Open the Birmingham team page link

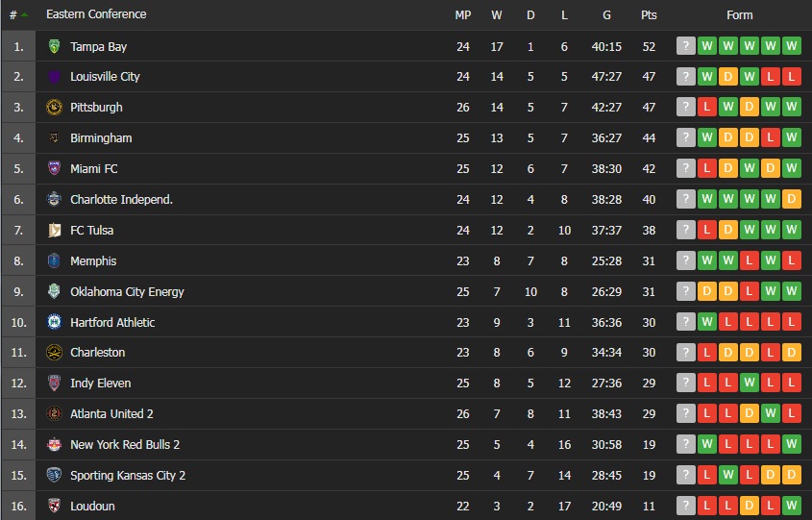point(101,138)
